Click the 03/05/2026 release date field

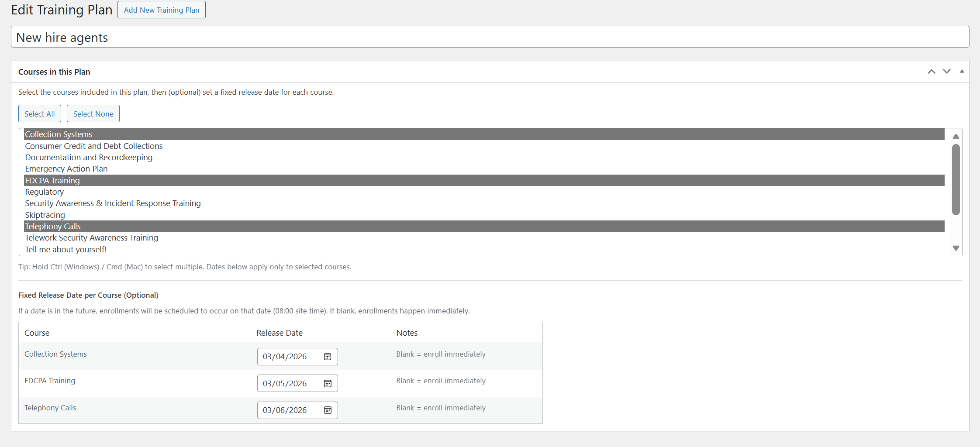coord(286,383)
